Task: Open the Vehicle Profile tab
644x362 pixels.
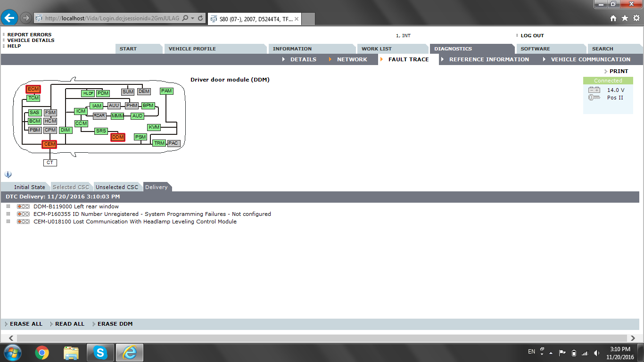Action: point(192,49)
